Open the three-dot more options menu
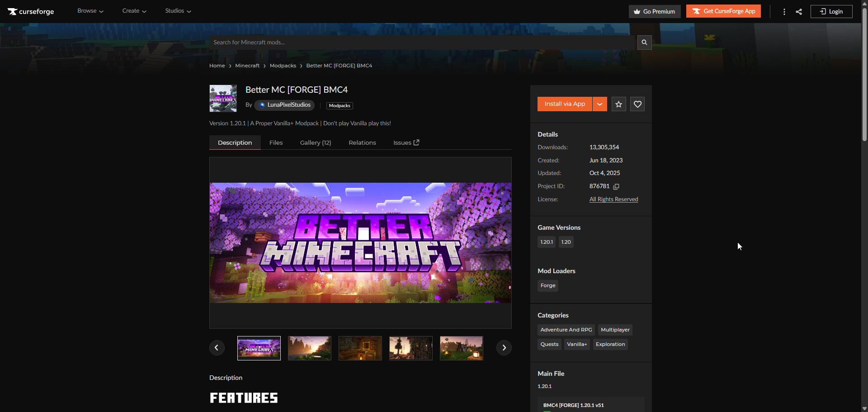Screen dimensions: 868x412 click(x=784, y=12)
